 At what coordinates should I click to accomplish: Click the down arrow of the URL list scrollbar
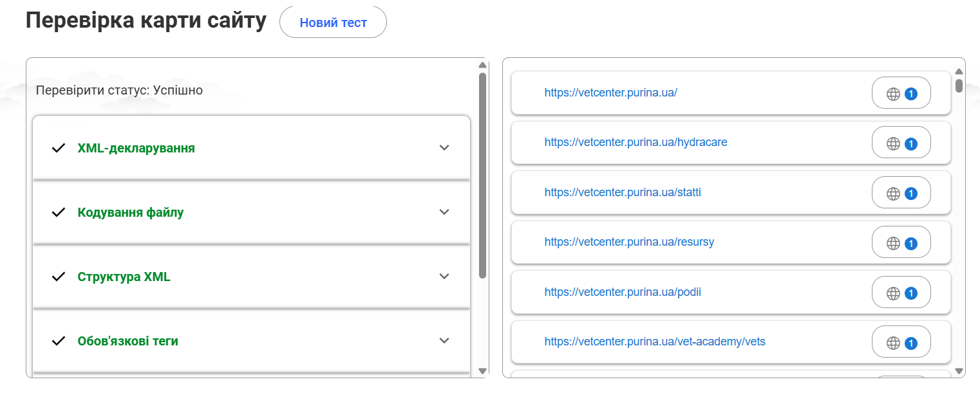click(959, 371)
